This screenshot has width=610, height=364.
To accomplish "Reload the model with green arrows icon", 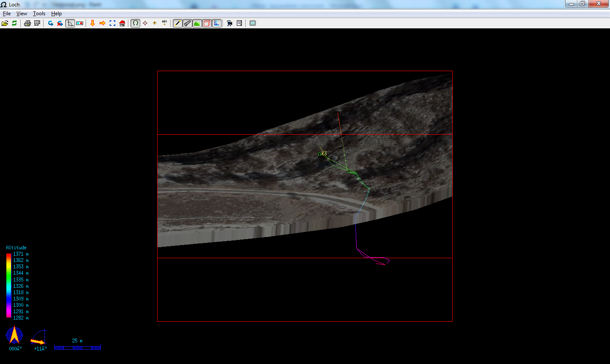I will pos(14,23).
